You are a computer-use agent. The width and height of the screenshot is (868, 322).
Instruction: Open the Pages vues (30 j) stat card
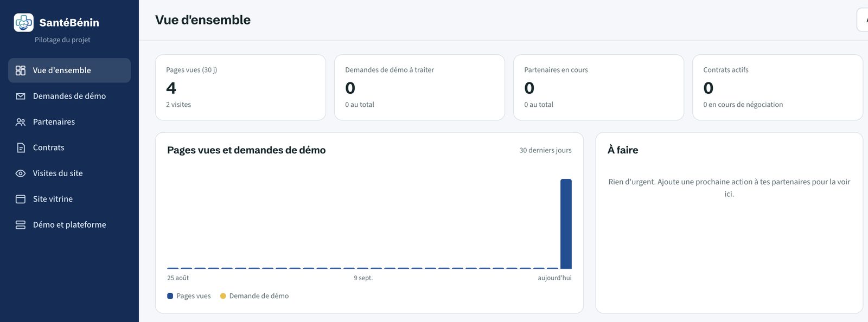coord(240,87)
